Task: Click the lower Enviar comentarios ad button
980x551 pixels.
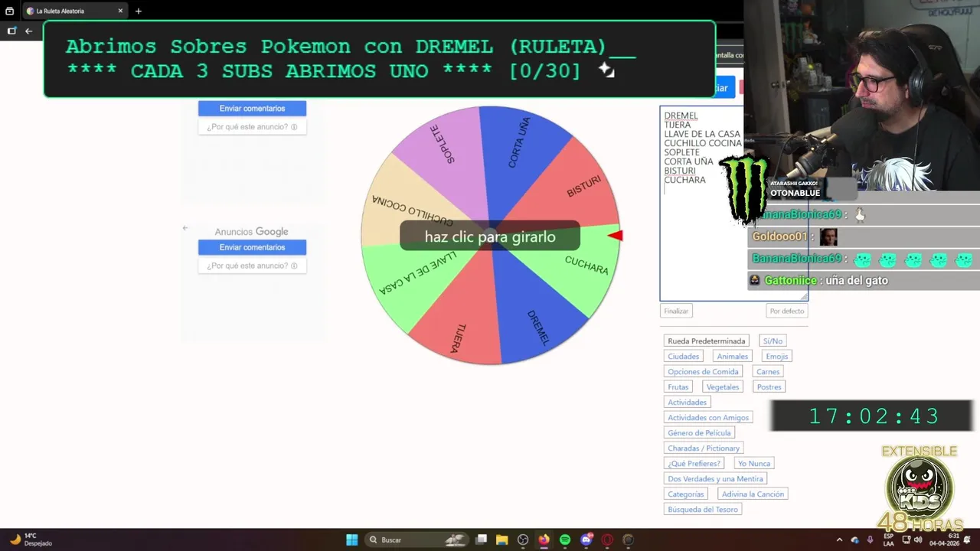Action: click(252, 247)
